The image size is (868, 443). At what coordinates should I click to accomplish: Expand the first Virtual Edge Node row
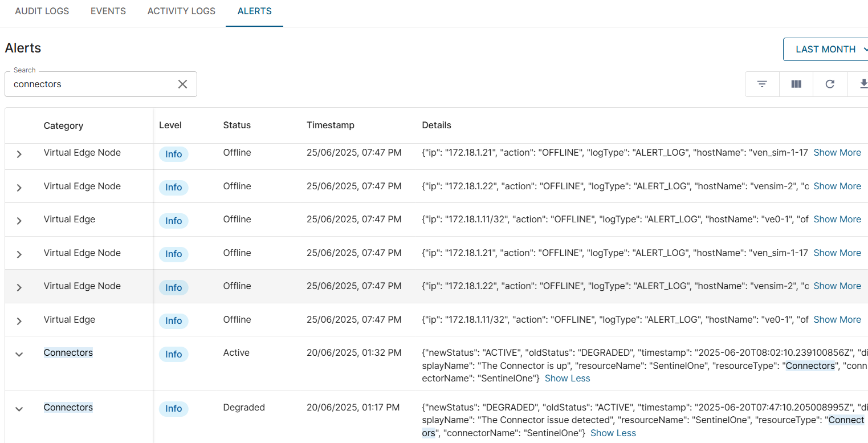pyautogui.click(x=19, y=154)
